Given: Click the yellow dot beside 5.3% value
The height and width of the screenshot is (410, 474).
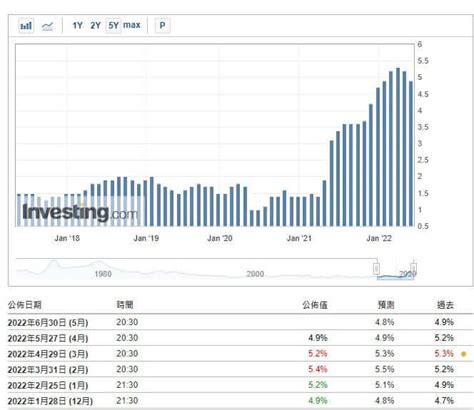Looking at the screenshot, I should 463,354.
